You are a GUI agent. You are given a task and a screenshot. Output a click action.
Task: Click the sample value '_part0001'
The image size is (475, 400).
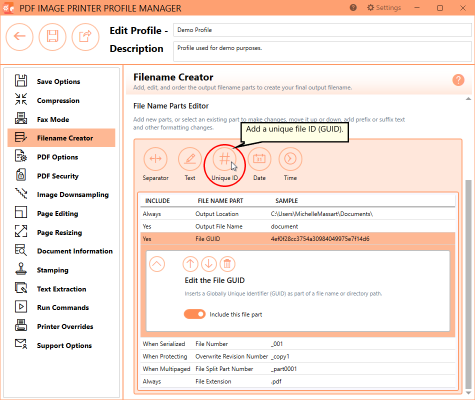tap(284, 369)
